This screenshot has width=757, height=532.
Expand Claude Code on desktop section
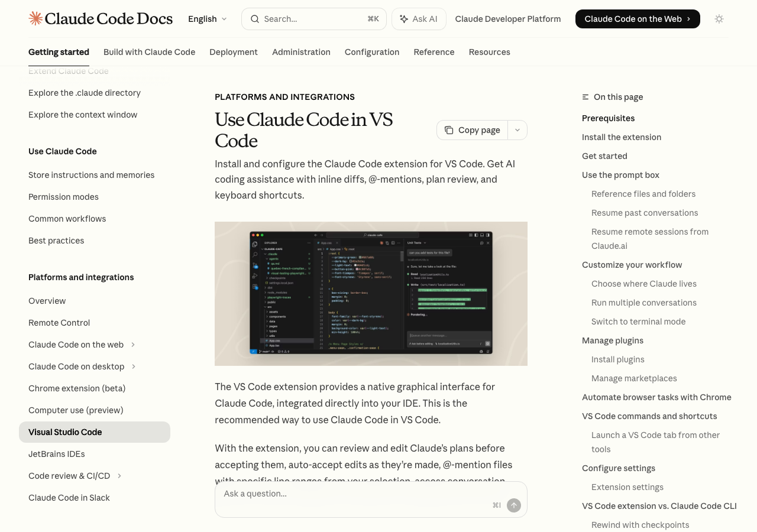134,366
